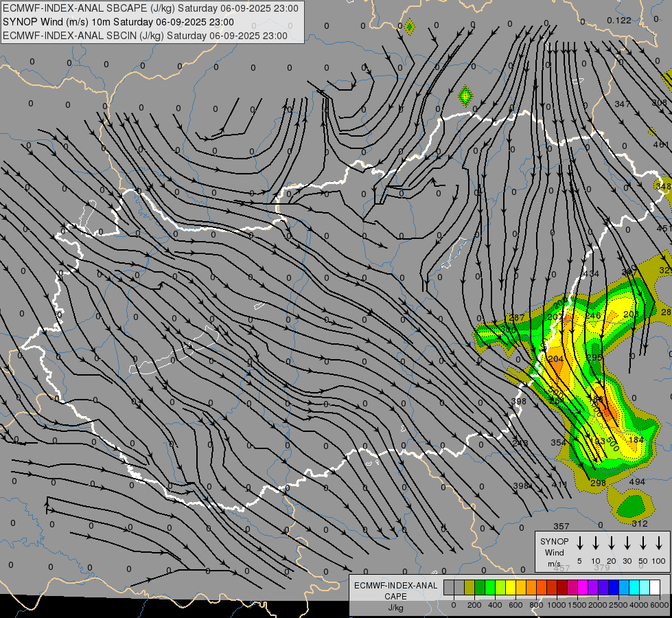The height and width of the screenshot is (618, 672).
Task: Select the dark red 1000 J/kg swatch
Action: [x=562, y=588]
